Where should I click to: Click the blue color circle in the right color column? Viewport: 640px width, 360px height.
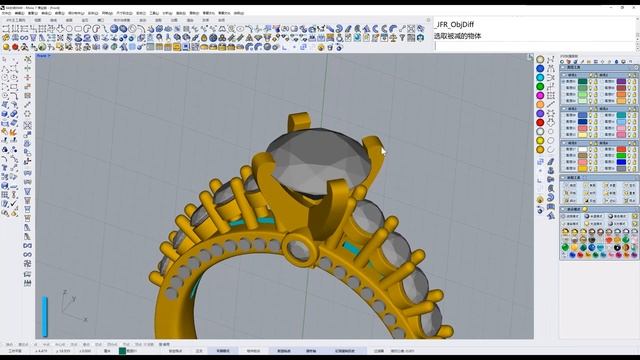(540, 69)
